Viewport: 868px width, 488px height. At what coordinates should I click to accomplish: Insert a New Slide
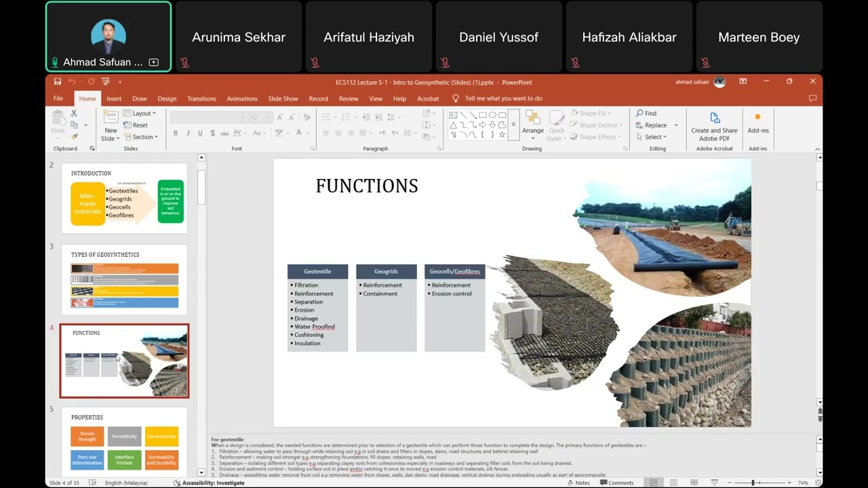point(111,125)
